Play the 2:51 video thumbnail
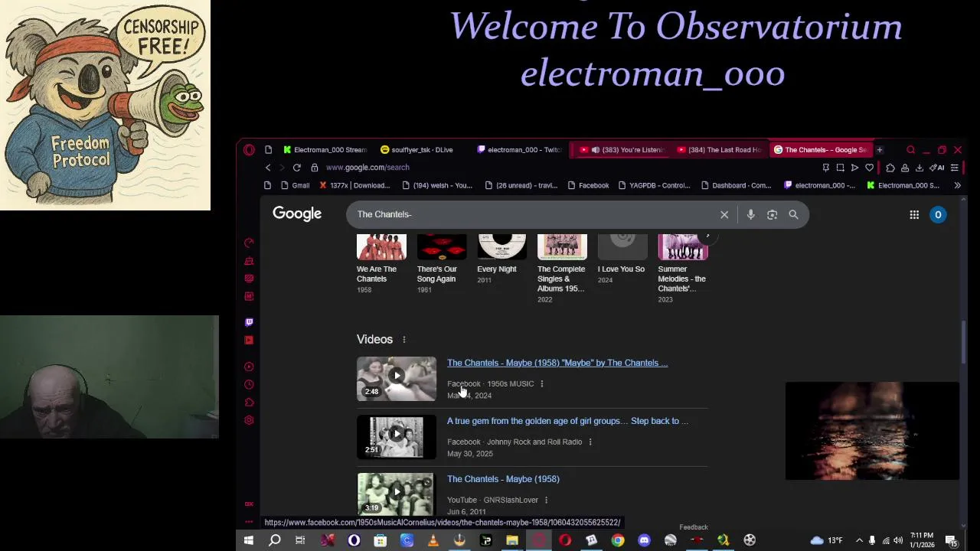 396,437
